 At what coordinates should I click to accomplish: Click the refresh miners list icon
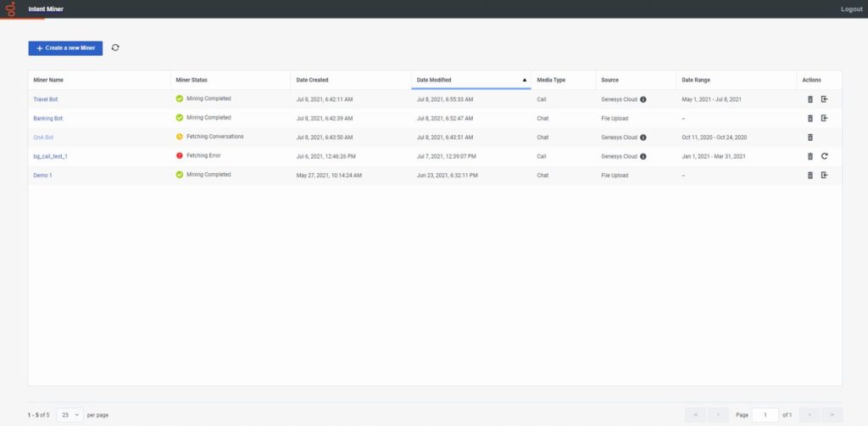click(x=115, y=48)
